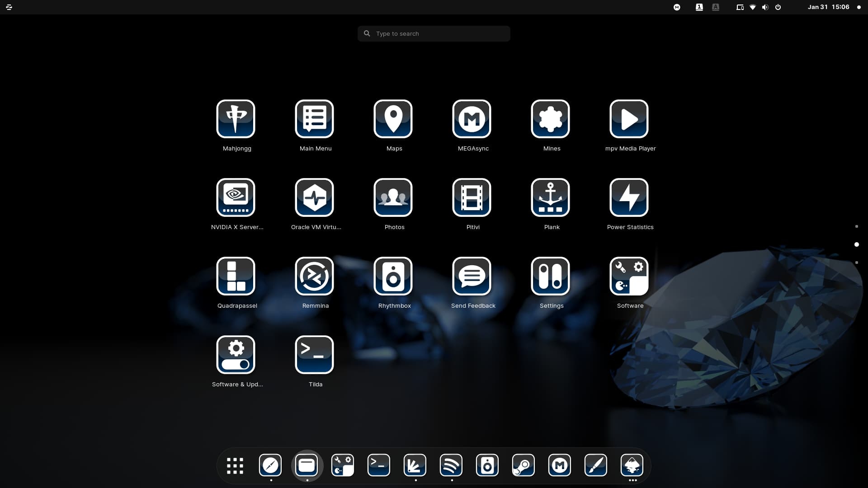Open Spotify from the dock

point(451,465)
